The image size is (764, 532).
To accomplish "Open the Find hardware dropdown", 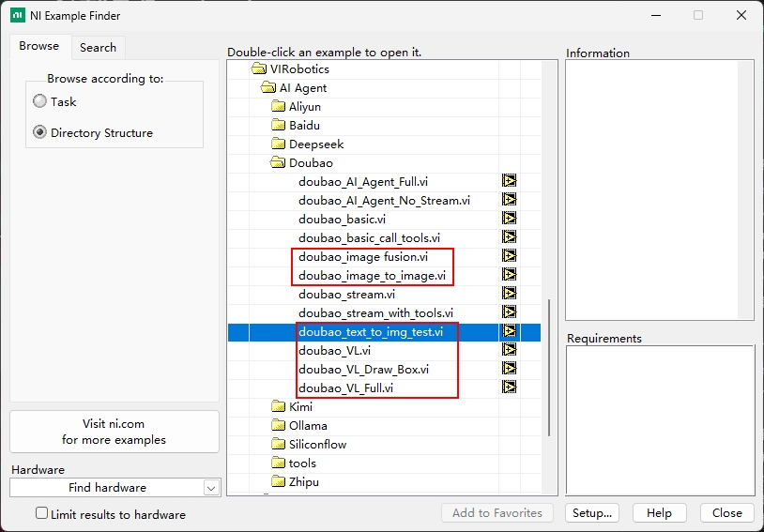I will [211, 488].
